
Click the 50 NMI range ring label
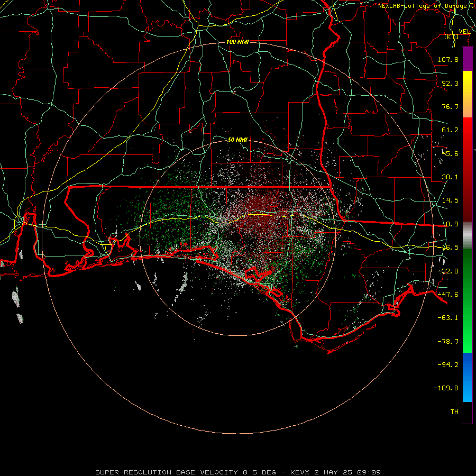tap(237, 140)
